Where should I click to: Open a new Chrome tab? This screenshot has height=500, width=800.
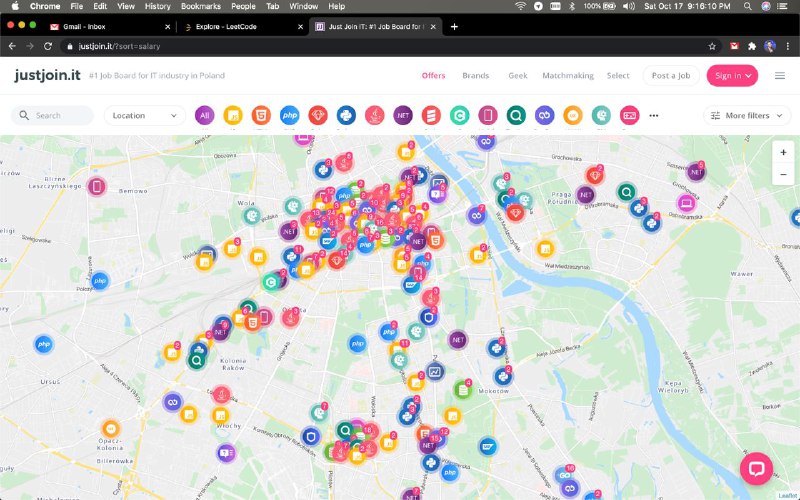click(454, 27)
